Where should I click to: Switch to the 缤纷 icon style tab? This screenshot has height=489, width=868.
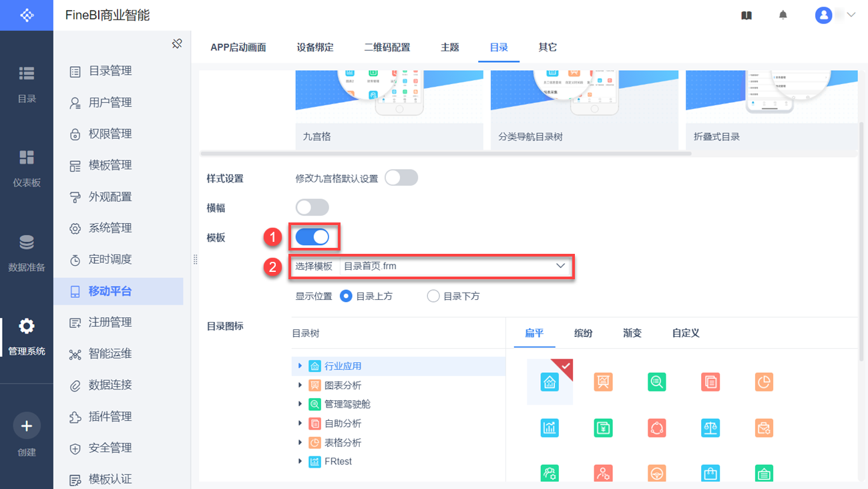[584, 333]
